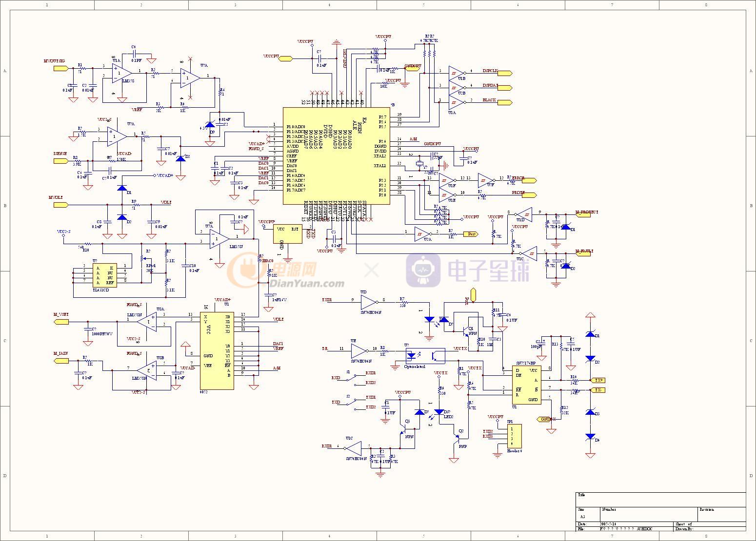Image resolution: width=756 pixels, height=541 pixels.
Task: Click the U2A Schmitt buffer symbol
Action: pyautogui.click(x=422, y=234)
